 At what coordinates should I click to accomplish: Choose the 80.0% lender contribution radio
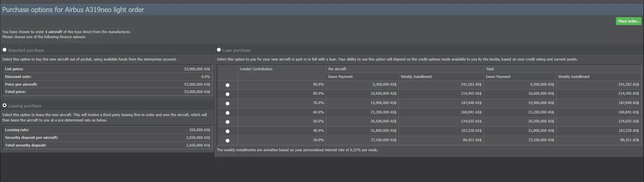228,94
